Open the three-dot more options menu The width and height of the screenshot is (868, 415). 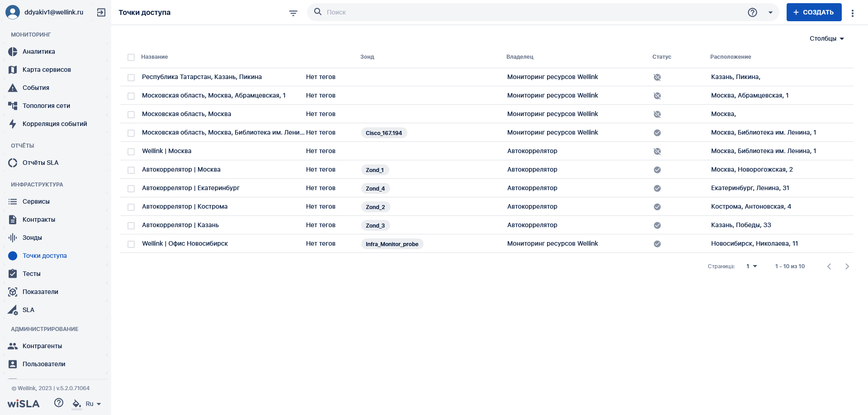(853, 13)
